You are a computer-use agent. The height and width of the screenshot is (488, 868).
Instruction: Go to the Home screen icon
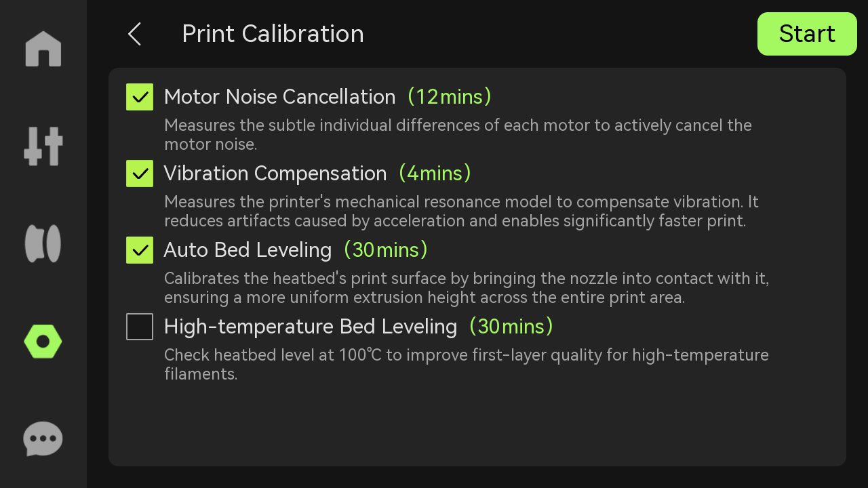coord(43,49)
